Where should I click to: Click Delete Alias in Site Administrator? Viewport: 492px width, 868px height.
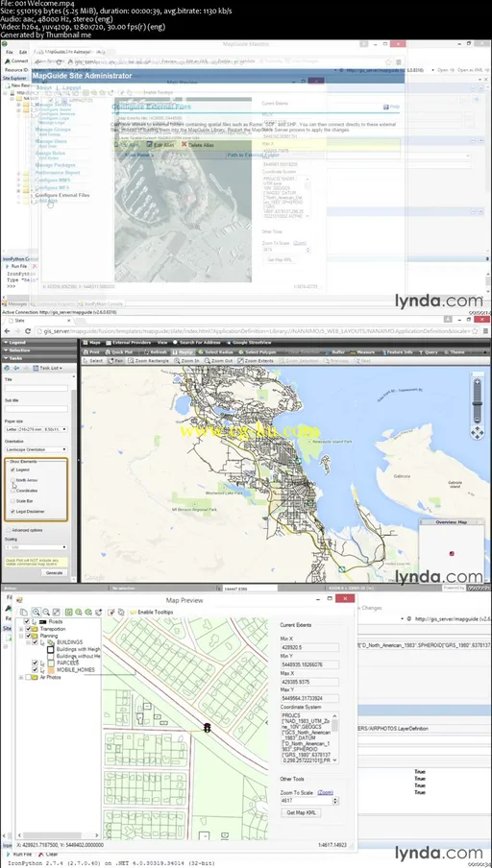pos(197,144)
